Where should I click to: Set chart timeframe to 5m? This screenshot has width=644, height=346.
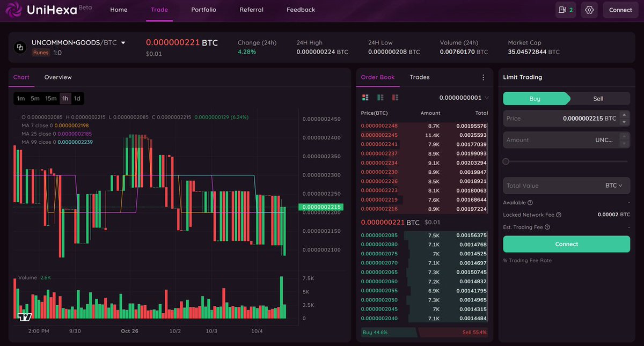tap(35, 99)
